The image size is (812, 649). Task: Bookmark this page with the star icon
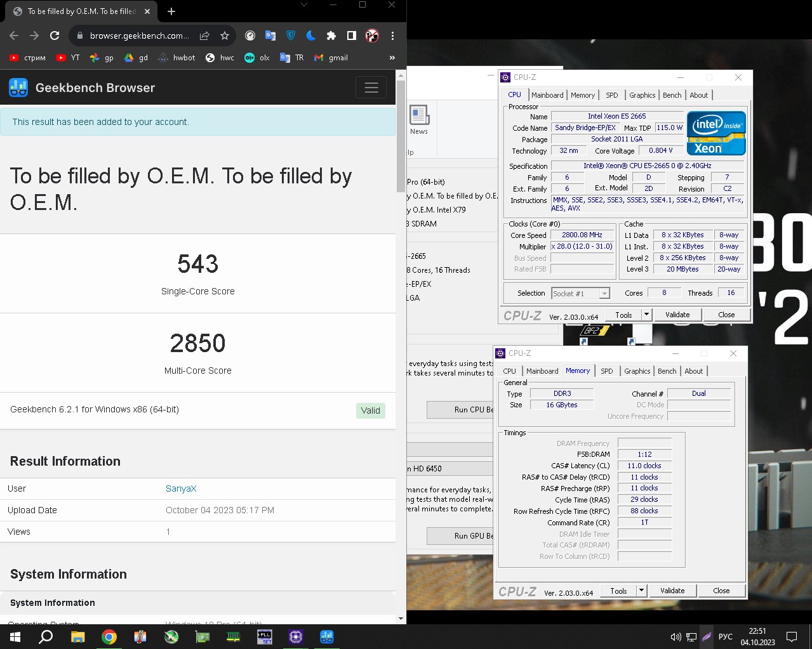click(225, 36)
